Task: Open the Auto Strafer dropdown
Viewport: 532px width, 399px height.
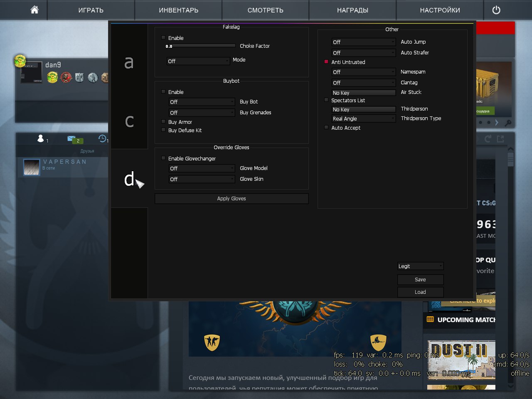Action: pos(364,53)
